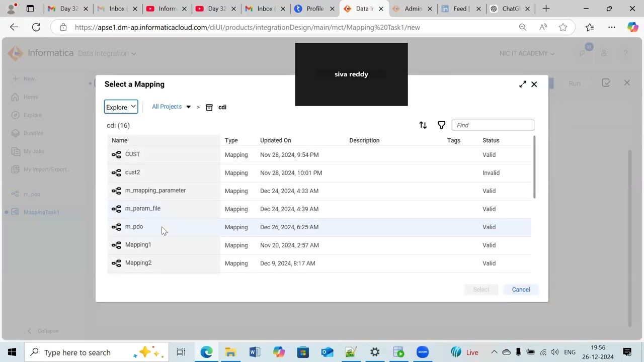Click the Dec 26, 2024, 6:25 AM date
The width and height of the screenshot is (644, 362).
(x=289, y=227)
